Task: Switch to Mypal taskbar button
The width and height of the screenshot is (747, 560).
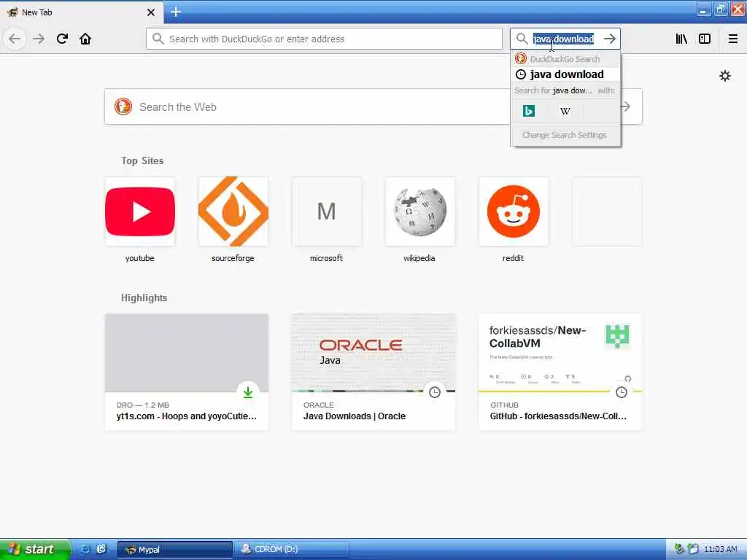Action: (x=175, y=550)
